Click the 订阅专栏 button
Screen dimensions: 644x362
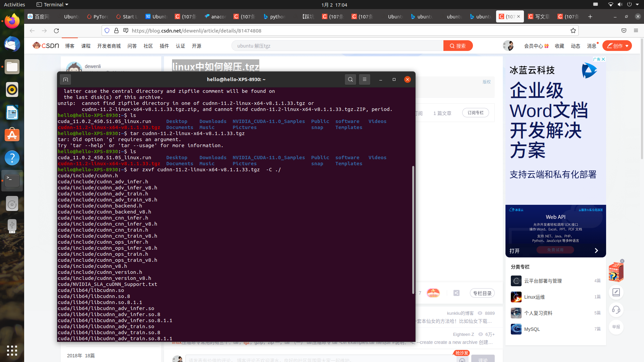tap(476, 113)
